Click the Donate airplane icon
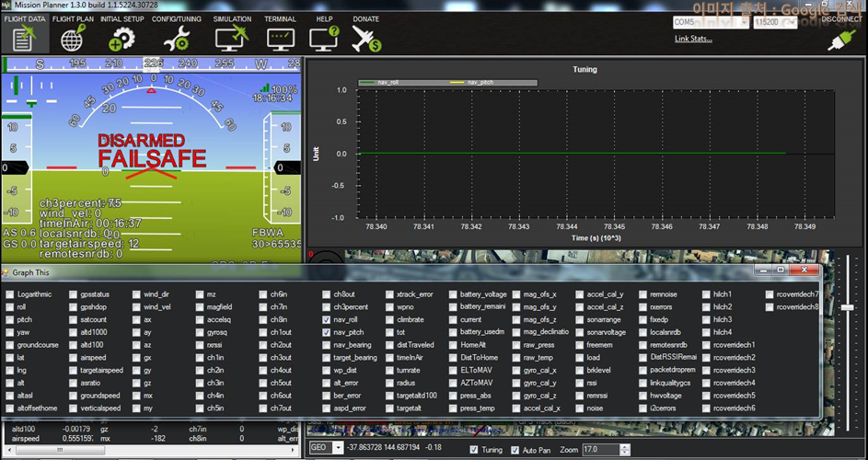 (366, 39)
